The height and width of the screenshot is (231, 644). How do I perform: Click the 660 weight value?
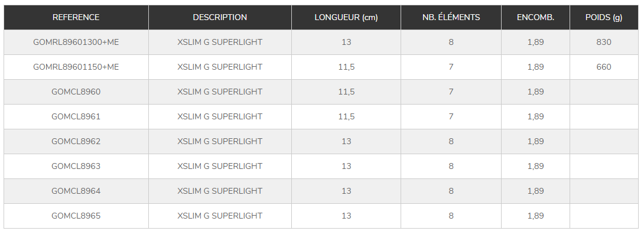[x=604, y=67]
